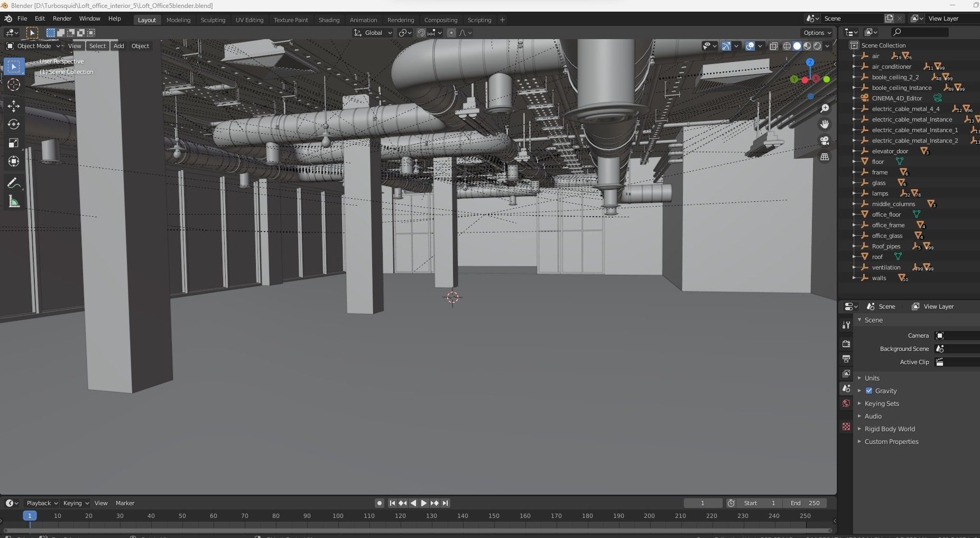Select the ventilation item in outliner
980x538 pixels.
click(886, 267)
